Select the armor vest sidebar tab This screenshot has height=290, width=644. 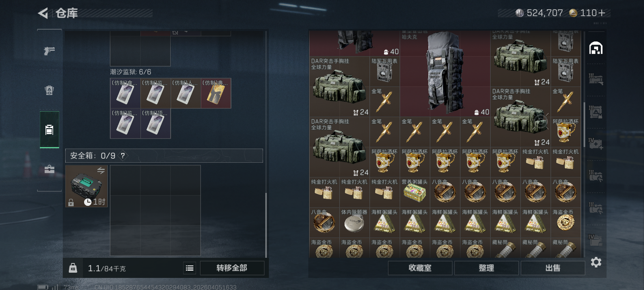coord(49,90)
